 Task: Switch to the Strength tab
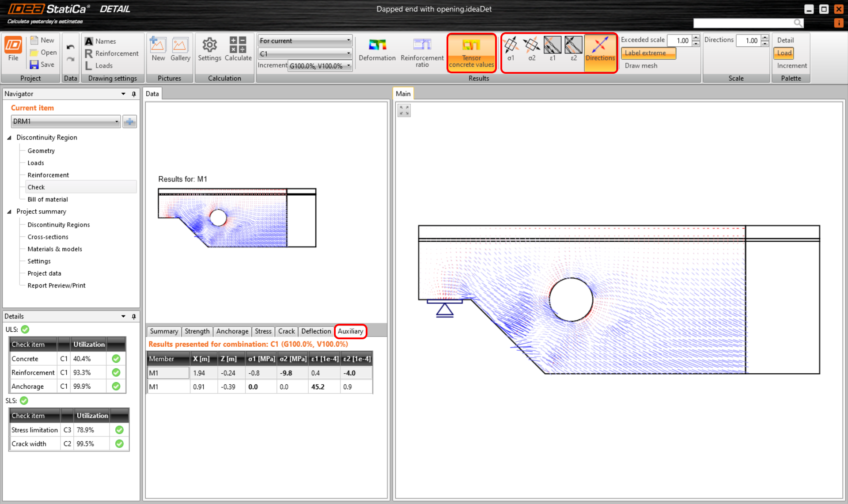coord(197,331)
